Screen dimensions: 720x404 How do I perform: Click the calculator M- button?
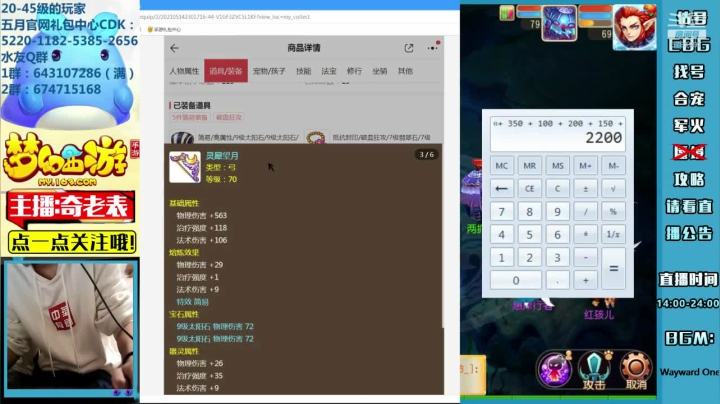pos(613,166)
